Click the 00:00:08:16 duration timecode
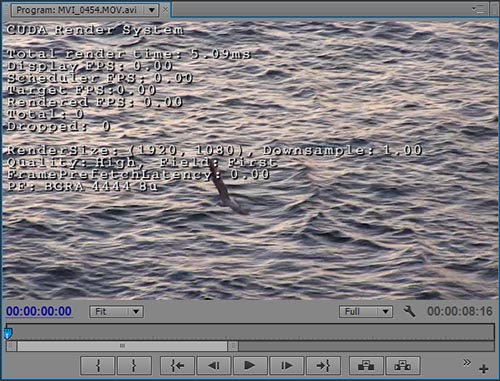 coord(460,311)
